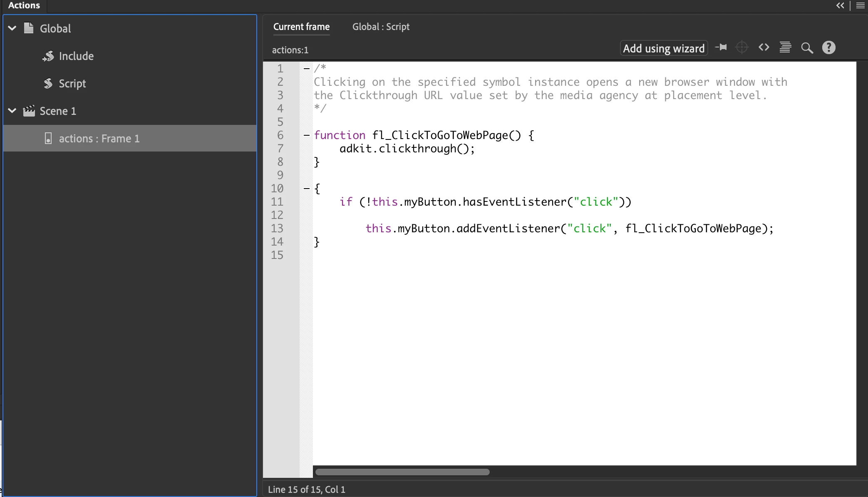Open the Actions panel options menu icon
This screenshot has height=497, width=868.
(860, 6)
